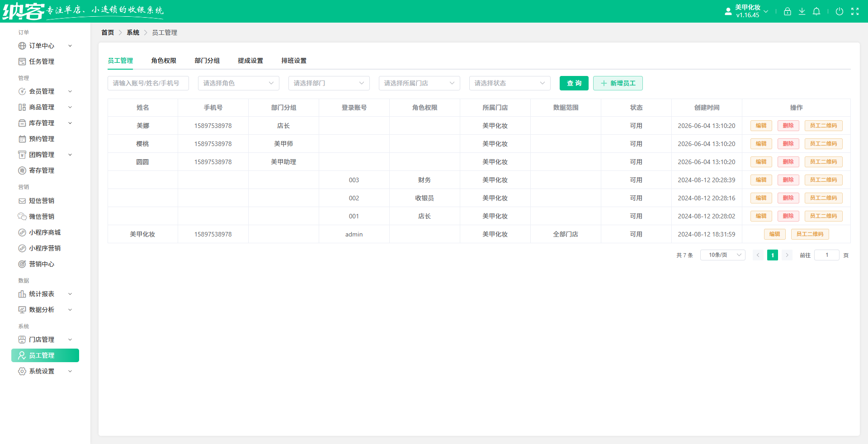The image size is (868, 444).
Task: Switch to the 排班设置 tab
Action: coord(294,61)
